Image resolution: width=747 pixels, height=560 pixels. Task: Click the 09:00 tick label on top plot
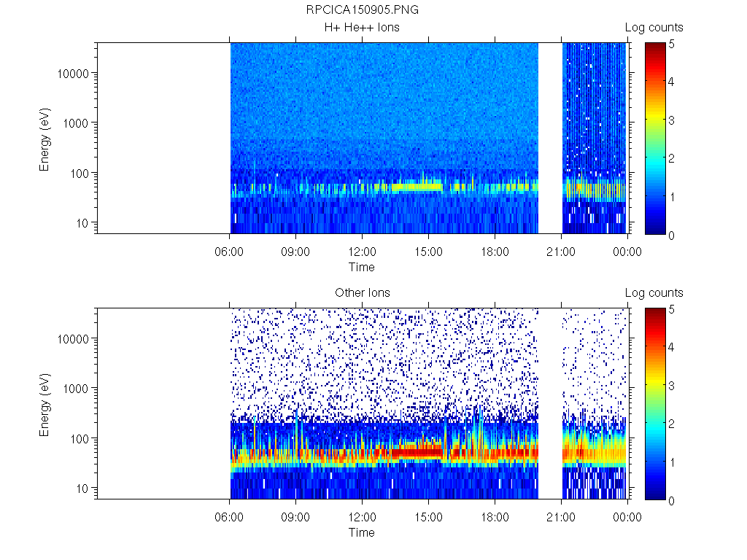click(295, 252)
